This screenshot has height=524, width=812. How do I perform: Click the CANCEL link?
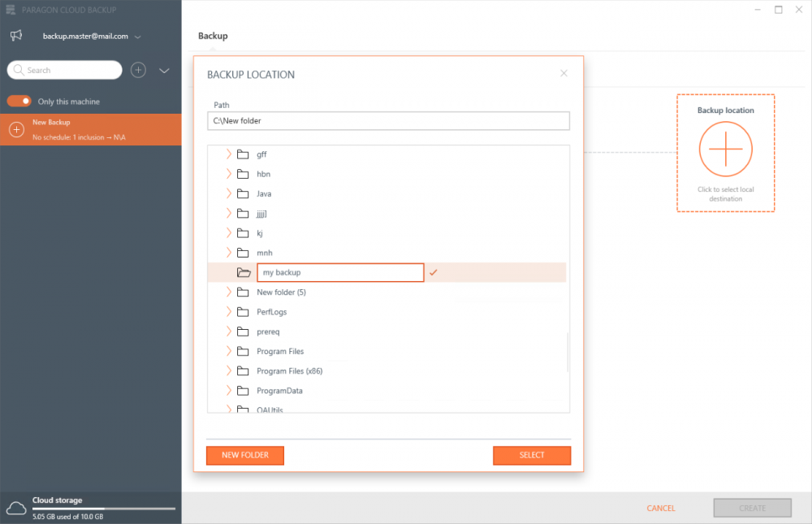660,507
